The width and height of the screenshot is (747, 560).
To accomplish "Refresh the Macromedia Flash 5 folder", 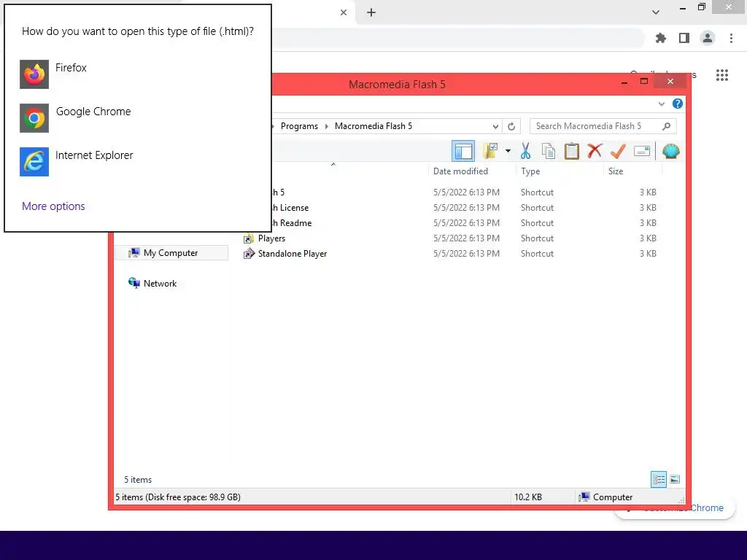I will point(511,126).
